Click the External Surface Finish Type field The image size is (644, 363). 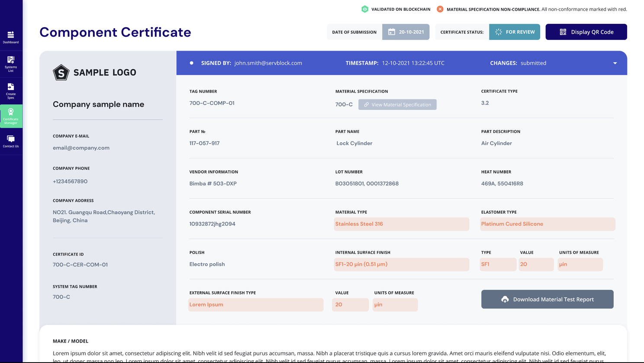255,305
